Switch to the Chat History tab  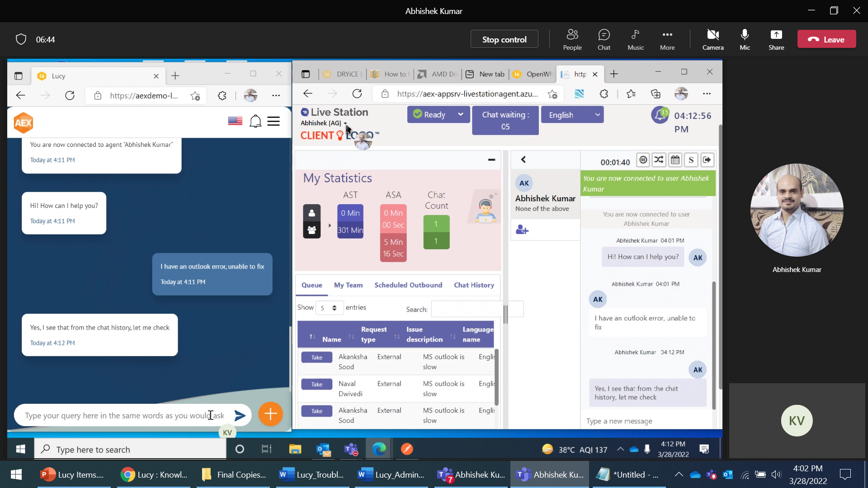(x=474, y=285)
